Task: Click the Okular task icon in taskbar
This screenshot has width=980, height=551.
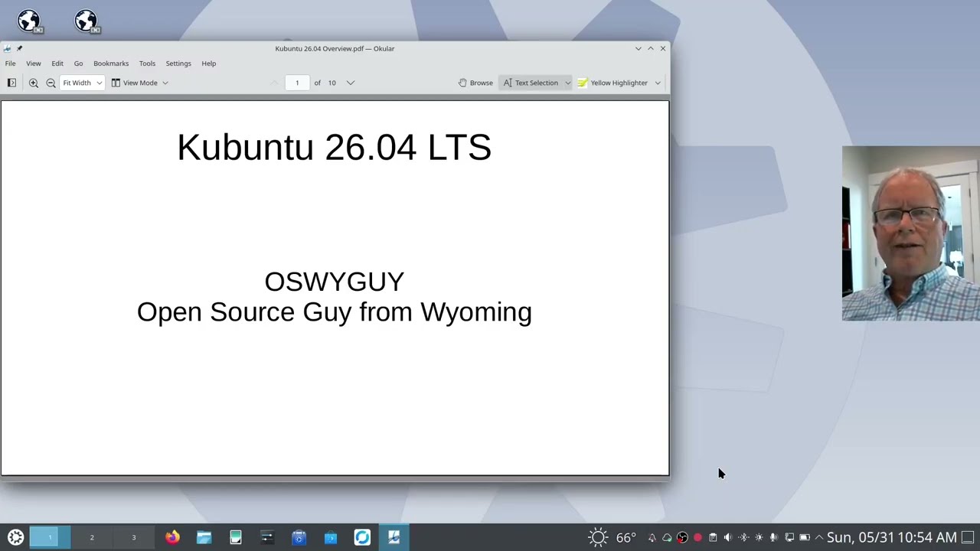Action: click(394, 537)
